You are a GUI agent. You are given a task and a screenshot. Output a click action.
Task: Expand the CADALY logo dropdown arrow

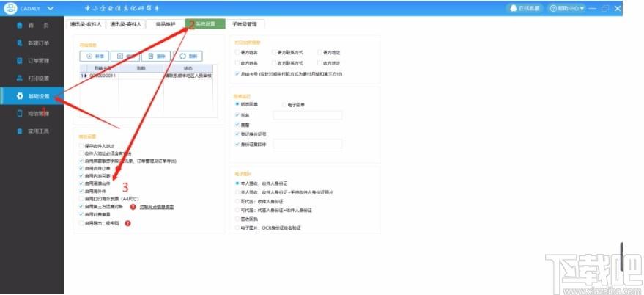pyautogui.click(x=51, y=7)
